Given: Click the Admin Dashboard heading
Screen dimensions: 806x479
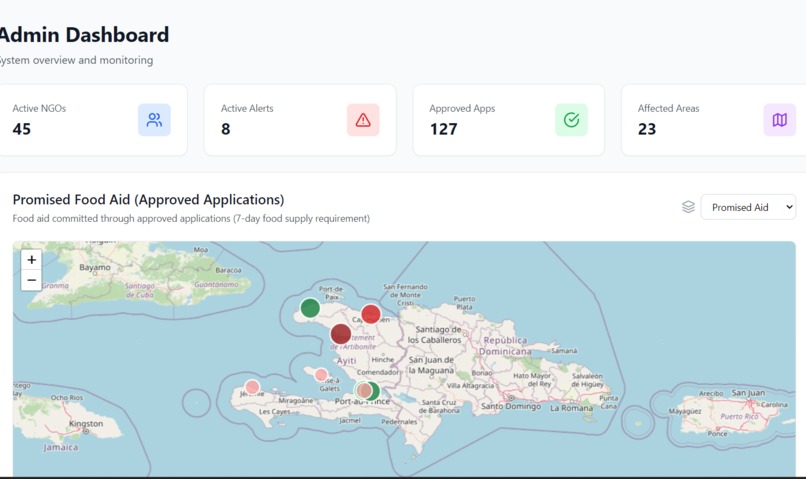Looking at the screenshot, I should pyautogui.click(x=84, y=35).
